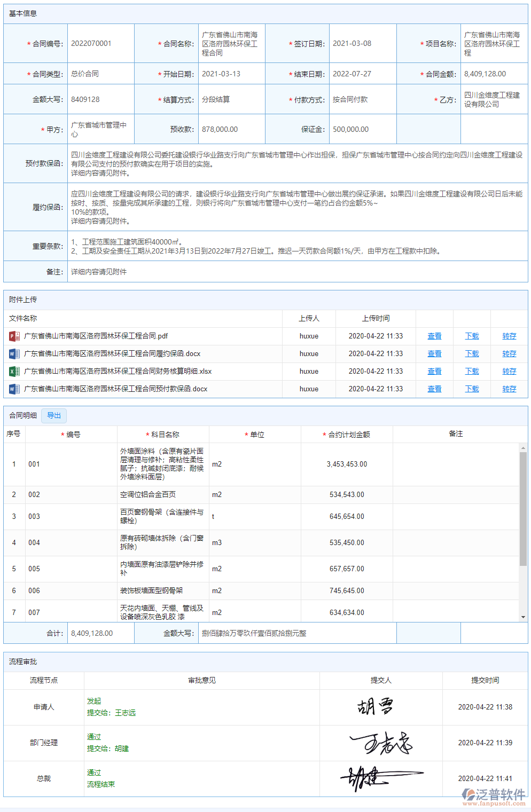Download 下载 for 财务核算明细.xlsx

pyautogui.click(x=472, y=372)
